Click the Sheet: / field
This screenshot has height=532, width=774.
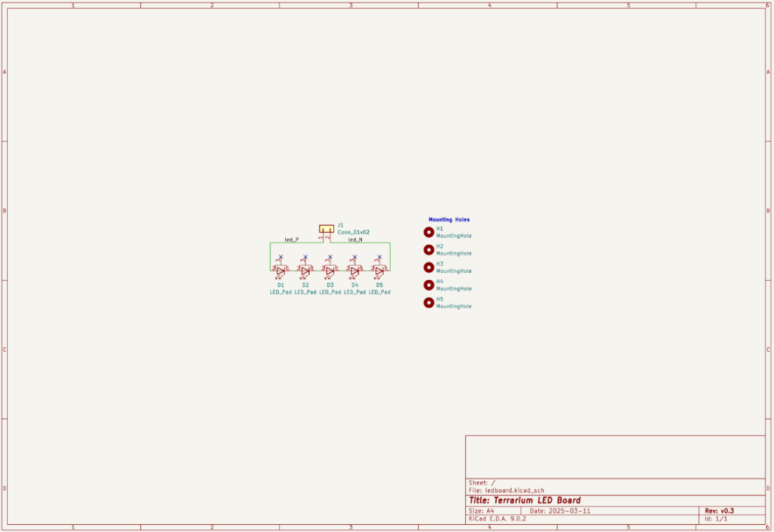pos(482,483)
